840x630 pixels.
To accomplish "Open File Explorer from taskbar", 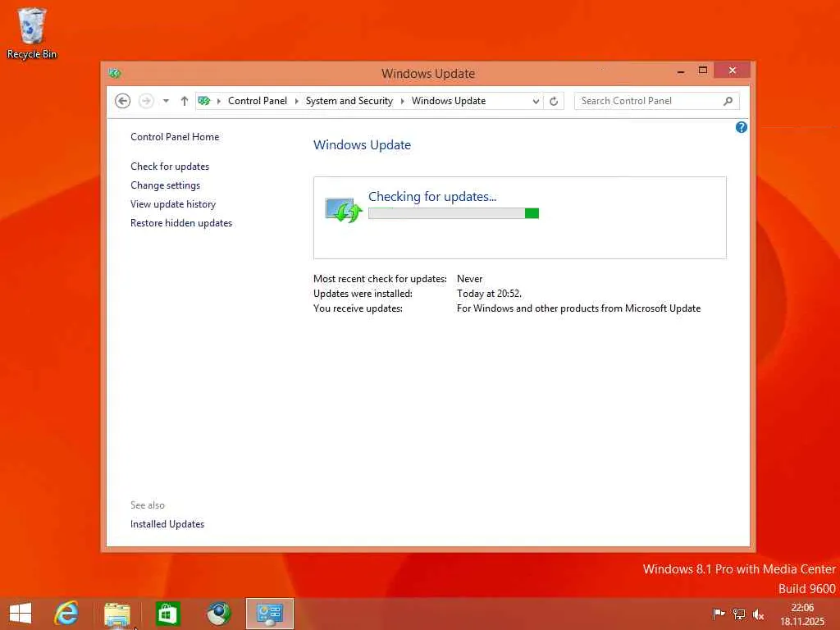I will (x=117, y=614).
